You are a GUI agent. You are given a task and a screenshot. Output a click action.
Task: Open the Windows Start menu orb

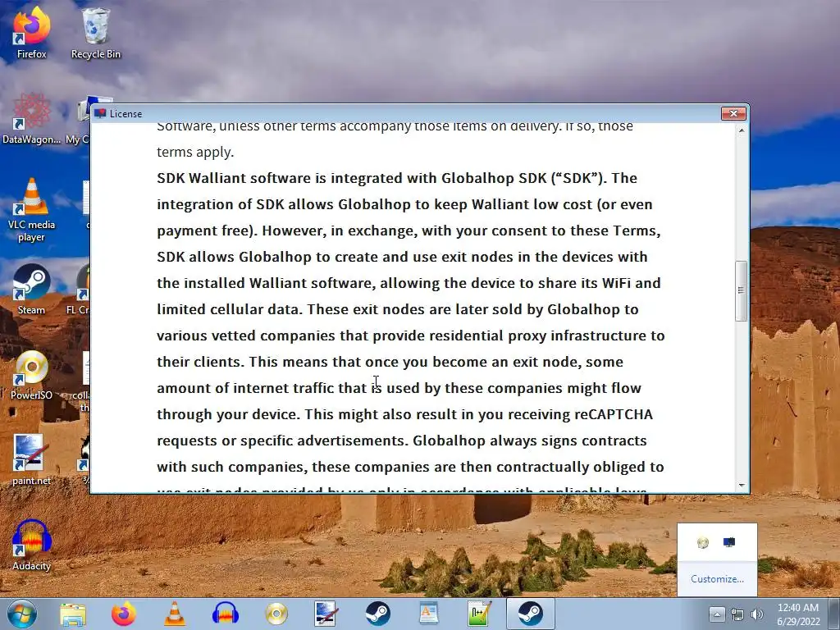coord(21,614)
